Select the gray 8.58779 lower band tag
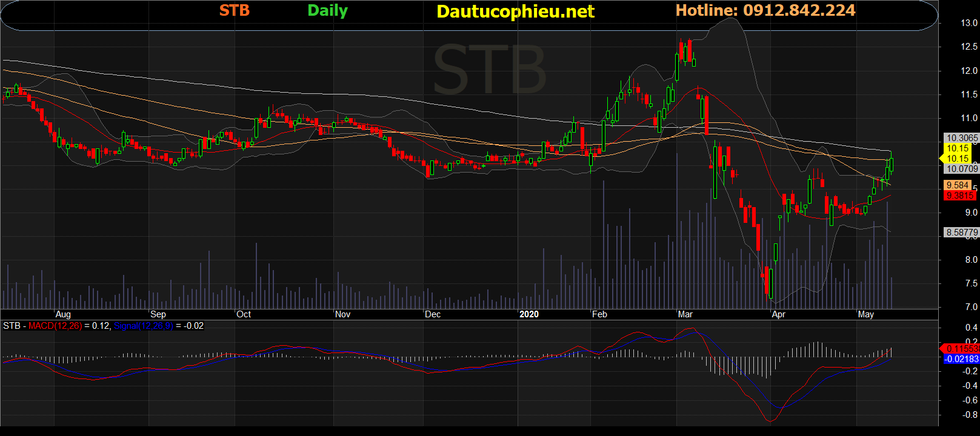 [x=962, y=233]
